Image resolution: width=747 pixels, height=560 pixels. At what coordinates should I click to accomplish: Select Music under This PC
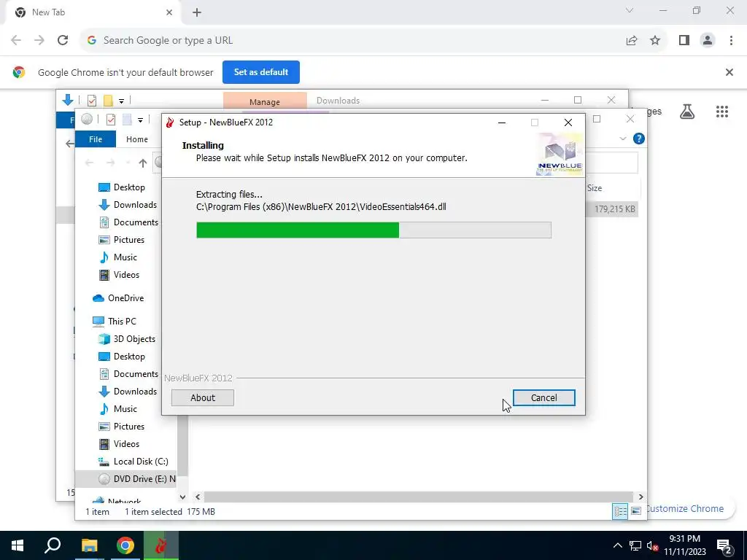[117, 409]
